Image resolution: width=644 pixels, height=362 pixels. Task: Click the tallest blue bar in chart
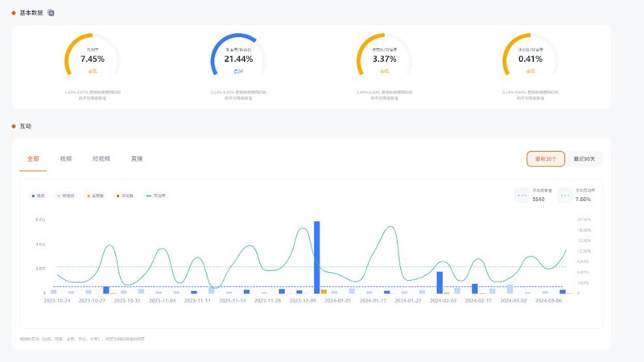click(x=316, y=257)
